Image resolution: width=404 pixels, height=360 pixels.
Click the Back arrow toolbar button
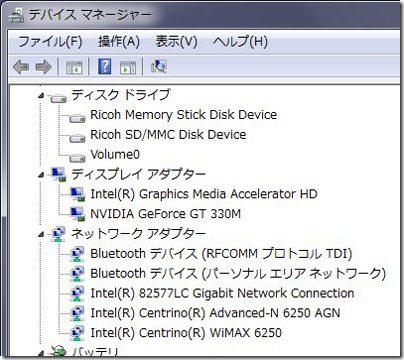pyautogui.click(x=21, y=67)
